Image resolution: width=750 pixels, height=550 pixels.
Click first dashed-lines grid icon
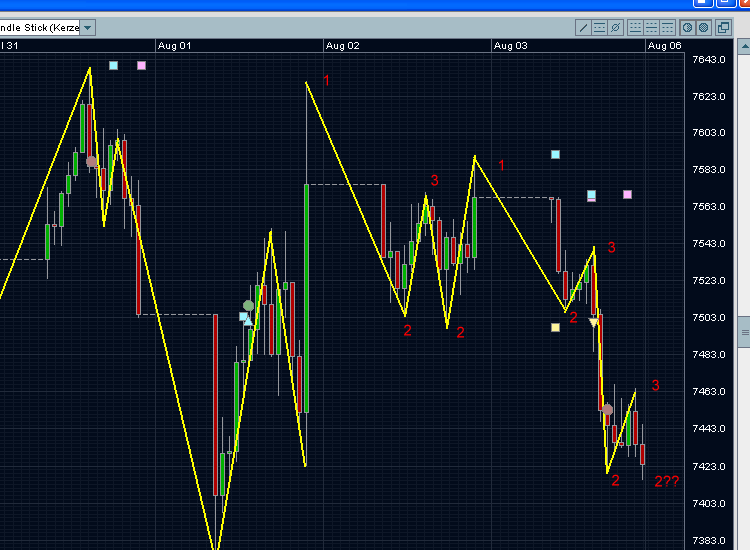pyautogui.click(x=634, y=27)
